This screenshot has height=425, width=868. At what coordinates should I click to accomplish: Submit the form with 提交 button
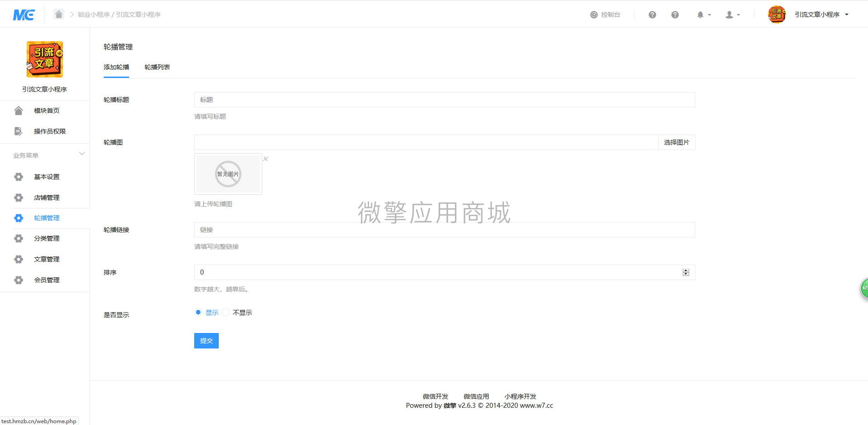(206, 341)
